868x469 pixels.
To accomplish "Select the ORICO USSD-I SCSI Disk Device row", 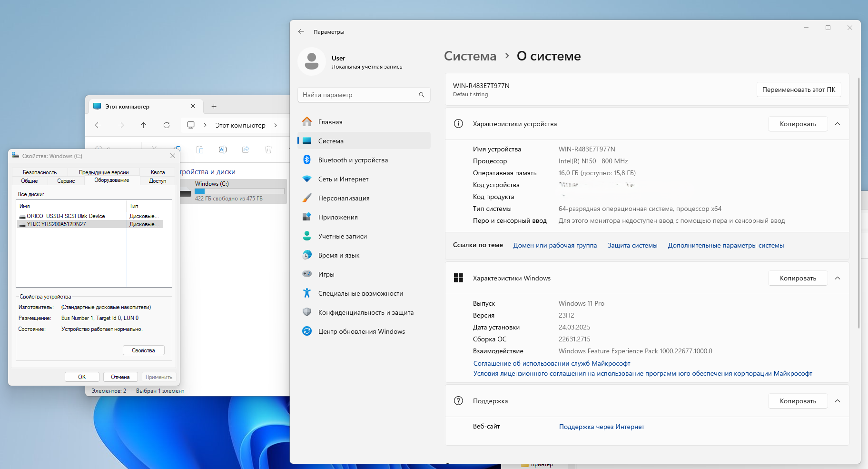I will 90,216.
